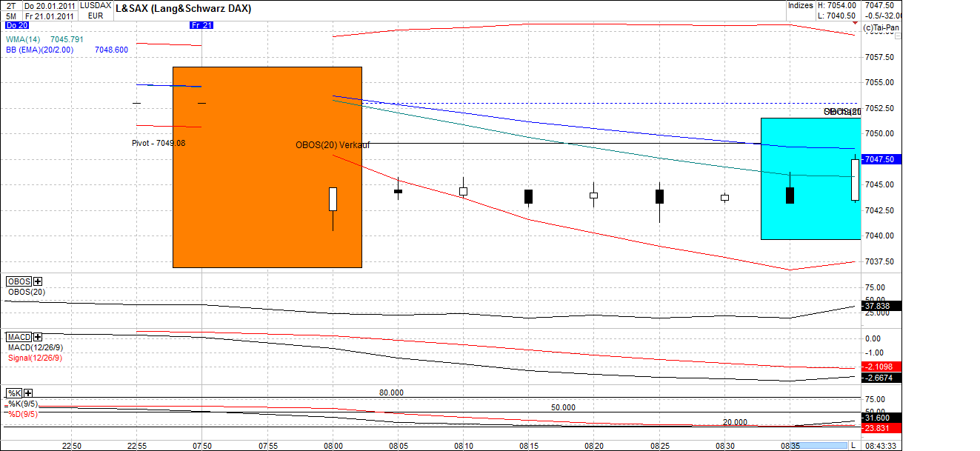Expand %K settings via its plus icon

pyautogui.click(x=27, y=393)
